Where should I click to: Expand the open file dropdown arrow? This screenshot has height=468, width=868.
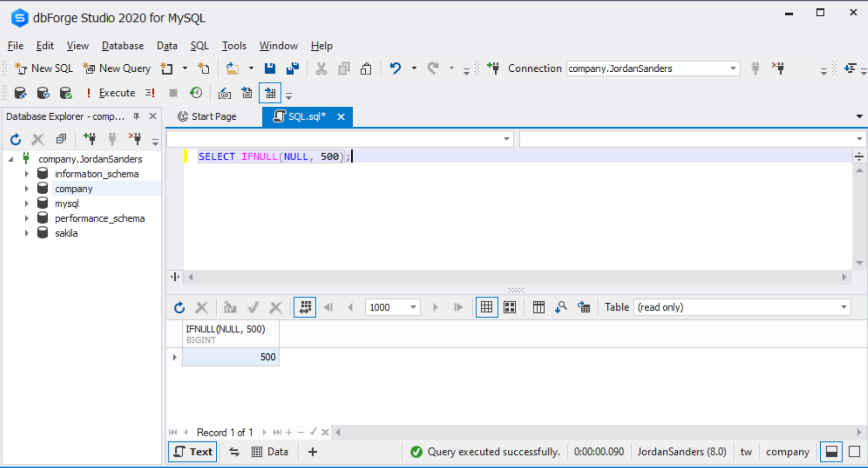pyautogui.click(x=251, y=68)
